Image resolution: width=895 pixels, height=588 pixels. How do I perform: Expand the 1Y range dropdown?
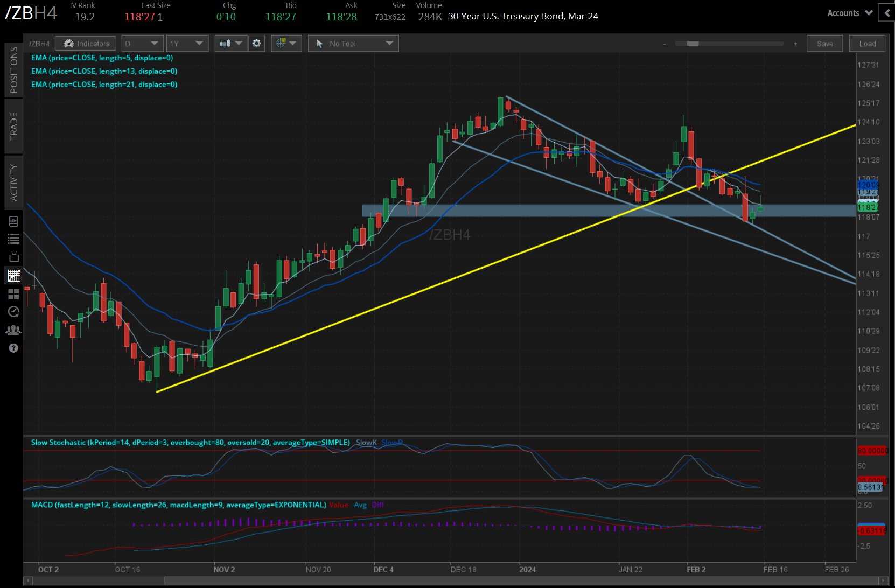pyautogui.click(x=187, y=44)
